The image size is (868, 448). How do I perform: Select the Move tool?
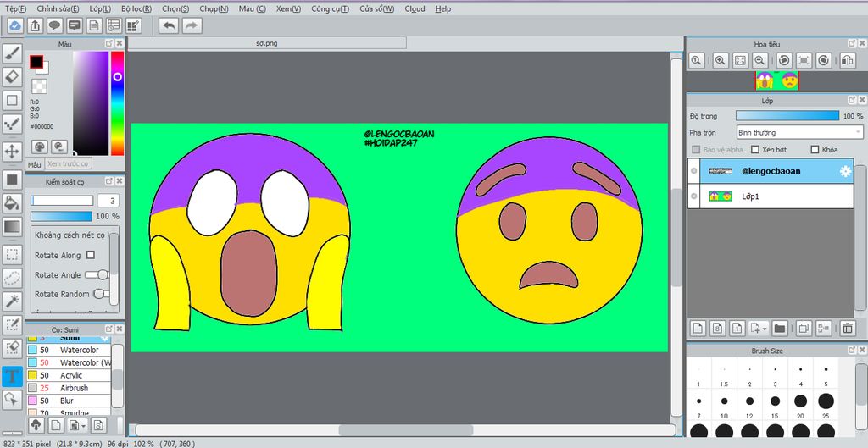(x=12, y=151)
